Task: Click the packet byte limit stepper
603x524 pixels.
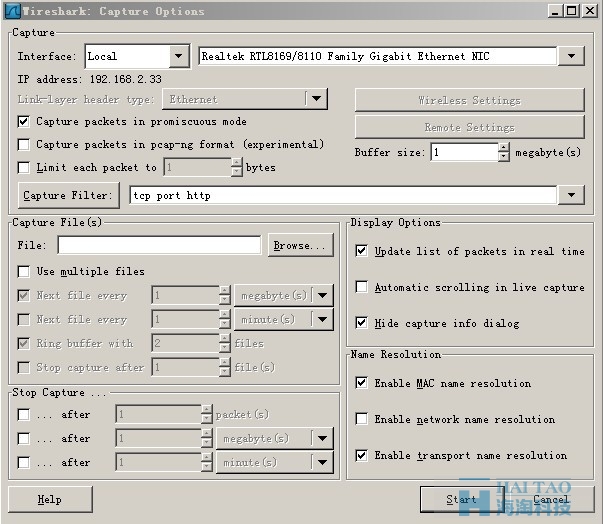Action: (x=237, y=167)
